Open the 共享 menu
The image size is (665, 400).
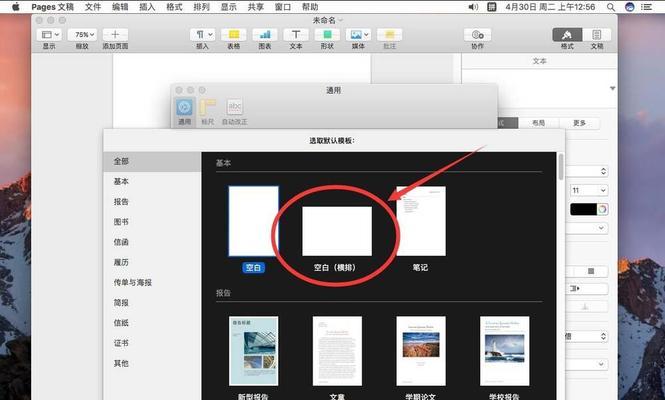(256, 7)
